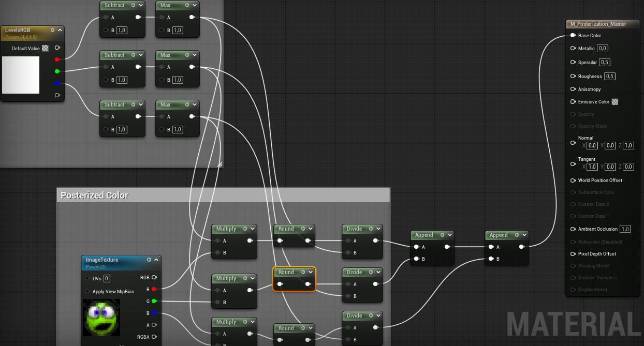
Task: Click the white LevelsRGB color preview swatch
Action: click(x=21, y=75)
